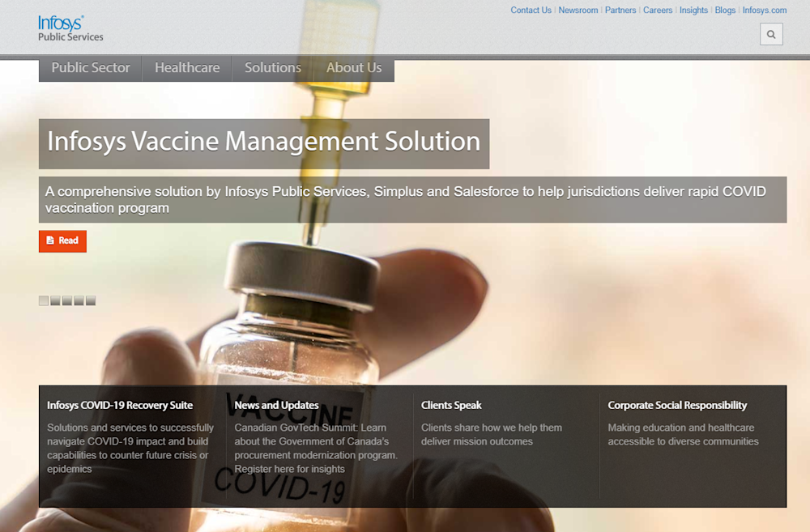
Task: Select the fifth carousel slide indicator
Action: click(x=91, y=300)
